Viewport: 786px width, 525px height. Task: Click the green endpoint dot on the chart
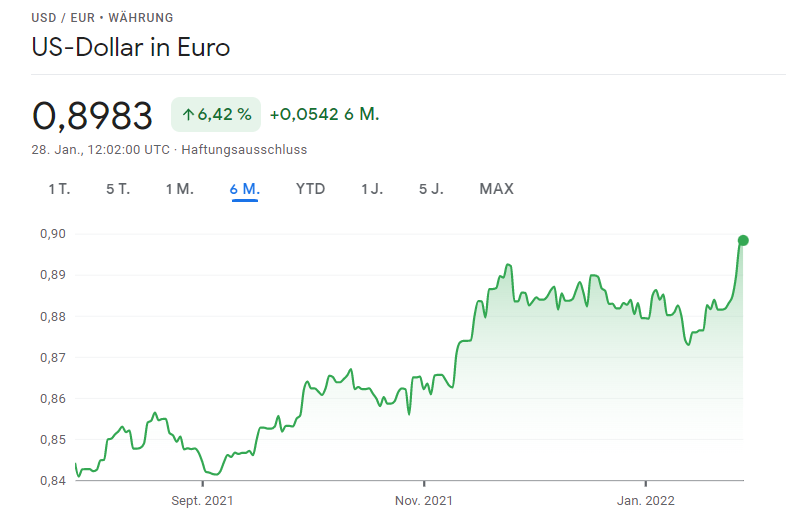click(x=743, y=240)
